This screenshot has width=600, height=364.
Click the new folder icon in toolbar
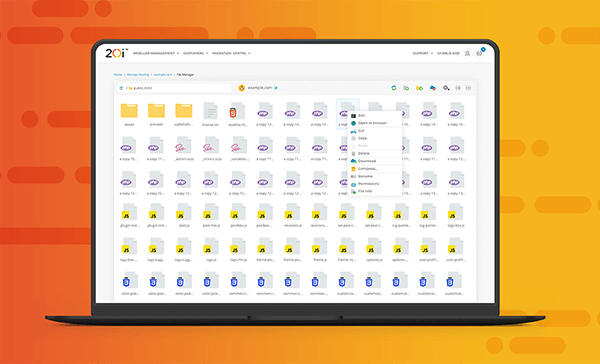[419, 88]
